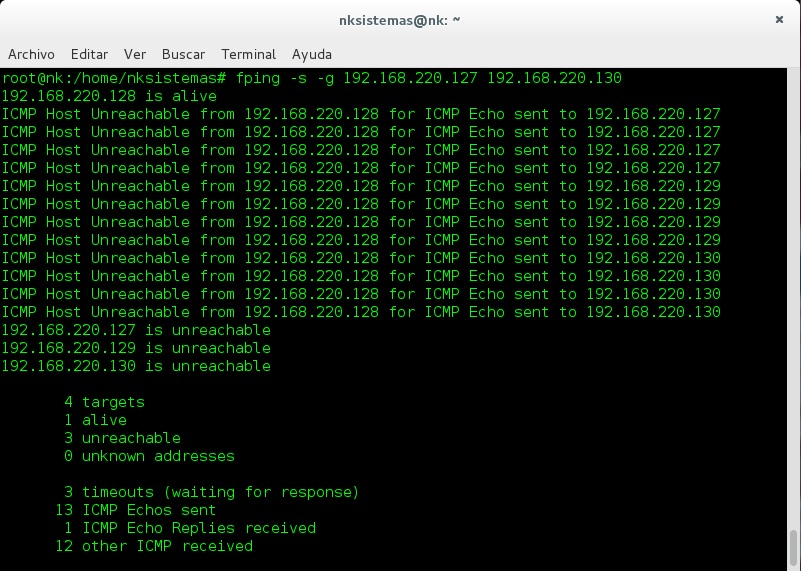Click the vertical scrollbar thumb
Viewport: 801px width, 571px height.
(x=793, y=550)
